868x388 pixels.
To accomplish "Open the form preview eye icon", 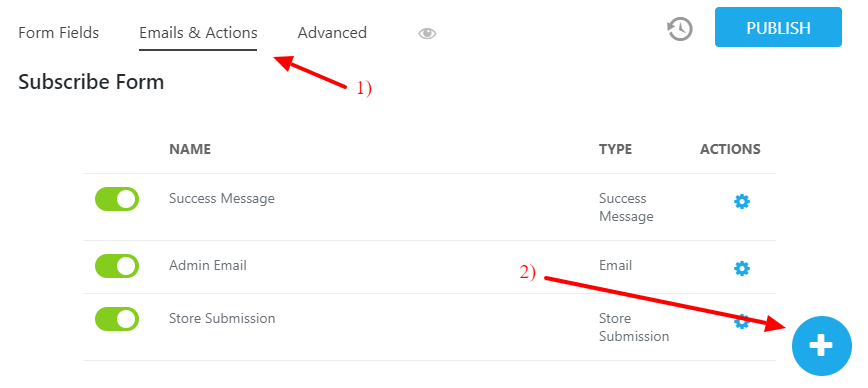I will point(427,34).
